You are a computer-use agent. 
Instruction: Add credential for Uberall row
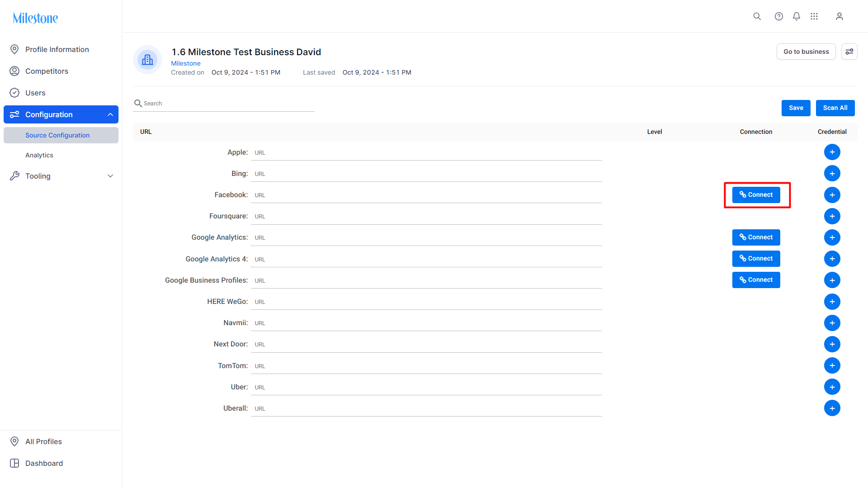(832, 408)
